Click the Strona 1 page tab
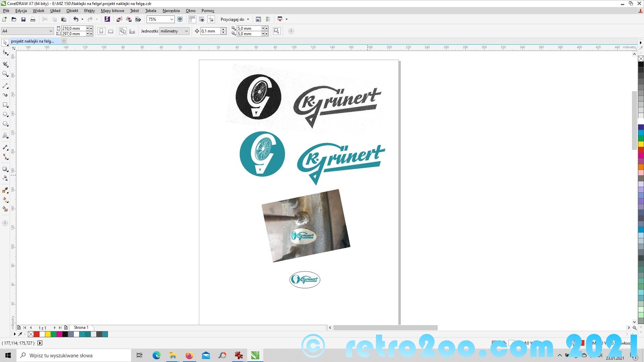This screenshot has height=362, width=644. [81, 327]
